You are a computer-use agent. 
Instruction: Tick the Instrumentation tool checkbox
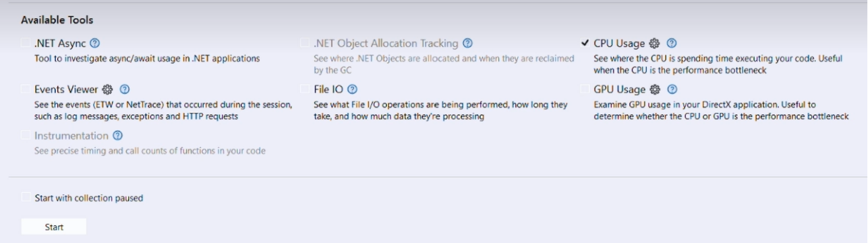pos(26,136)
